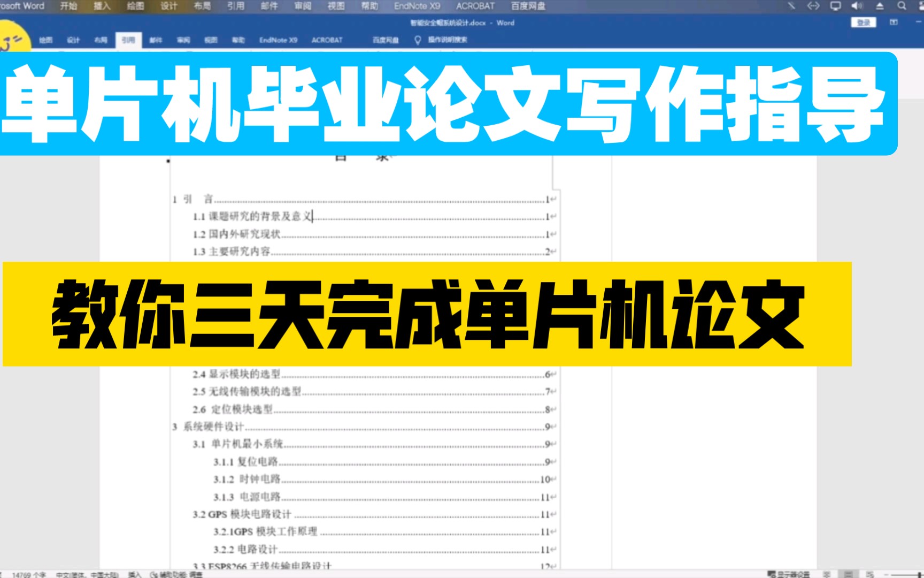Click the eject icon in the menu bar

(880, 6)
